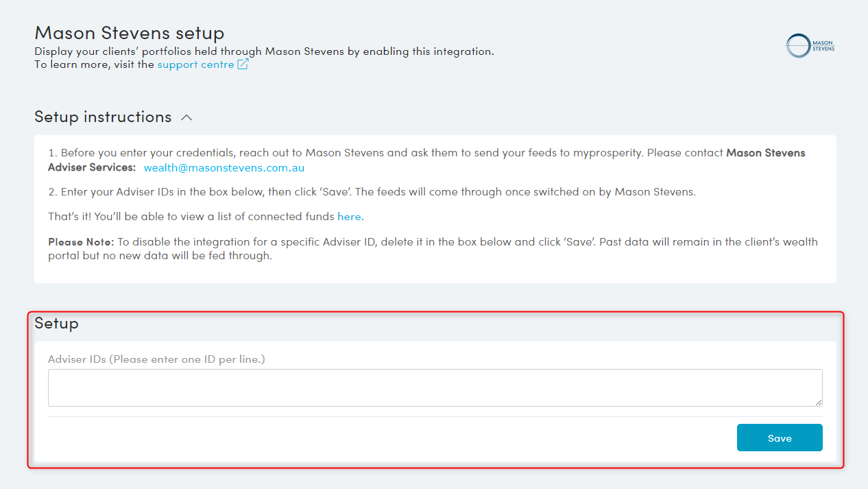This screenshot has width=868, height=489.
Task: Collapse the Setup instructions section
Action: point(186,117)
